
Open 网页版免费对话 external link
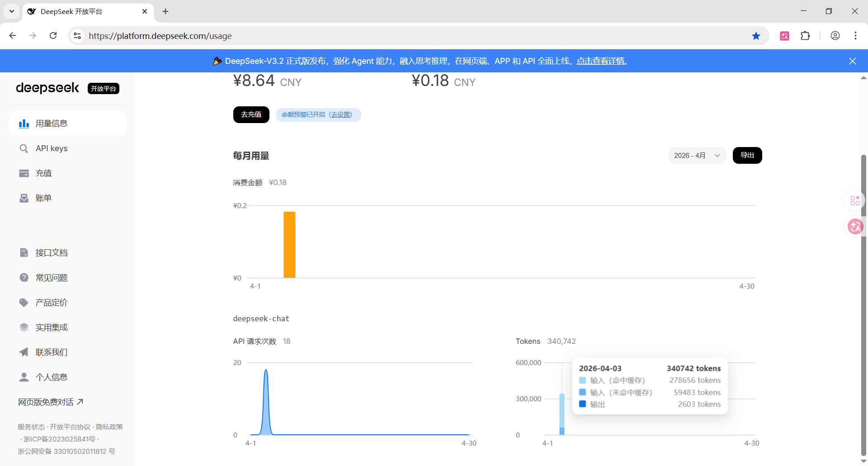(x=51, y=402)
